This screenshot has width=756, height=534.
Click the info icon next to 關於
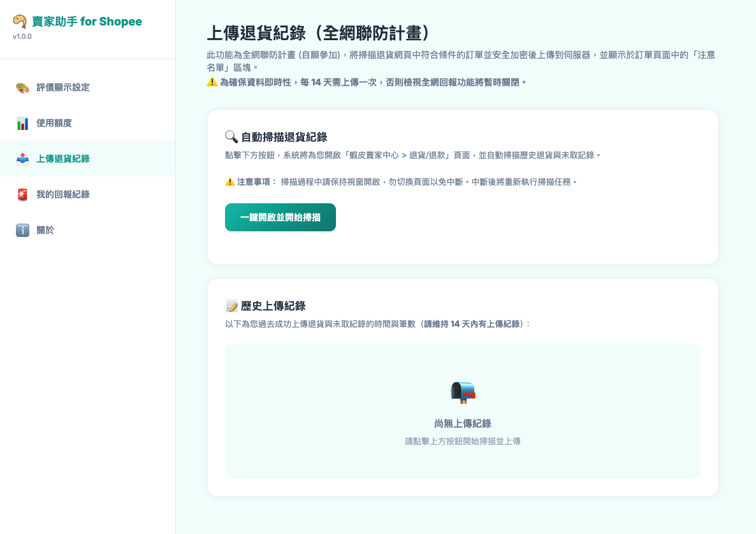(x=21, y=230)
